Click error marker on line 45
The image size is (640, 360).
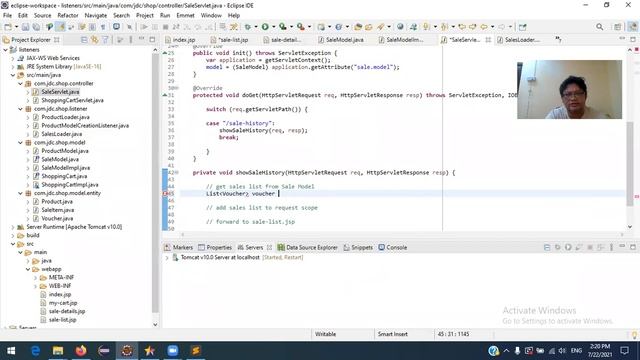tap(166, 193)
